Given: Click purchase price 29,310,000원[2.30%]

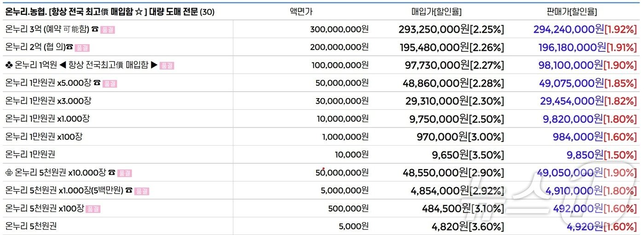Looking at the screenshot, I should coord(454,101).
